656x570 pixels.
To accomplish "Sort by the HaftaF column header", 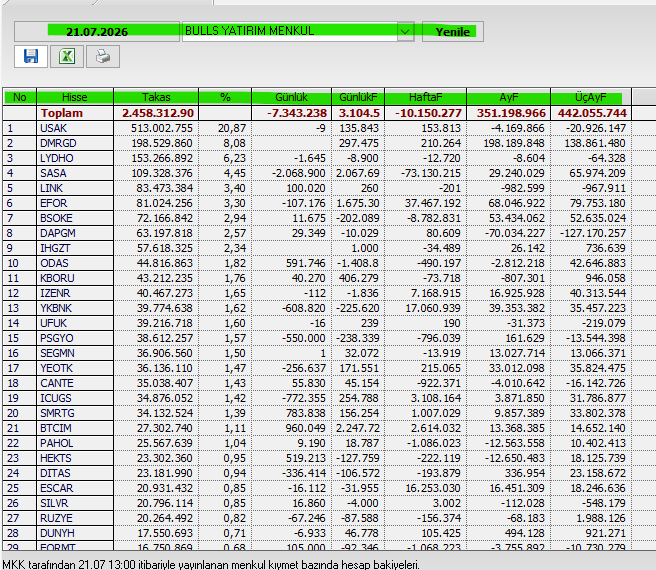I will pyautogui.click(x=425, y=97).
